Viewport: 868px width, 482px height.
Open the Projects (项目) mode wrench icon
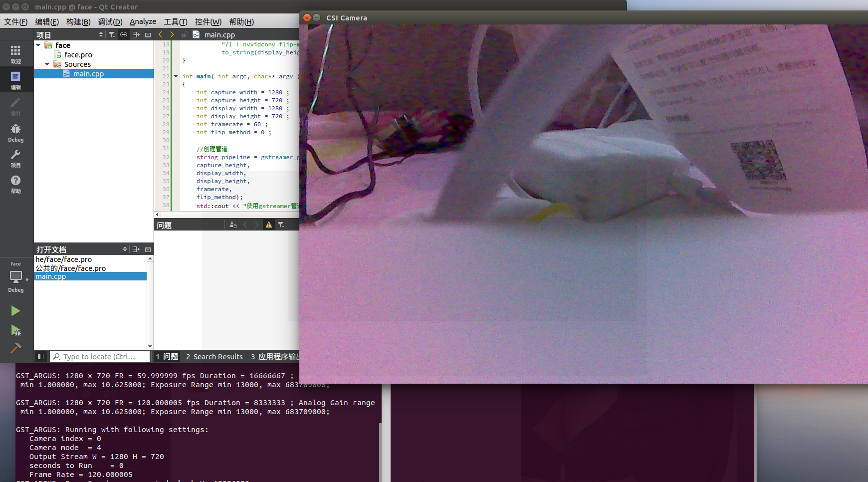point(15,158)
